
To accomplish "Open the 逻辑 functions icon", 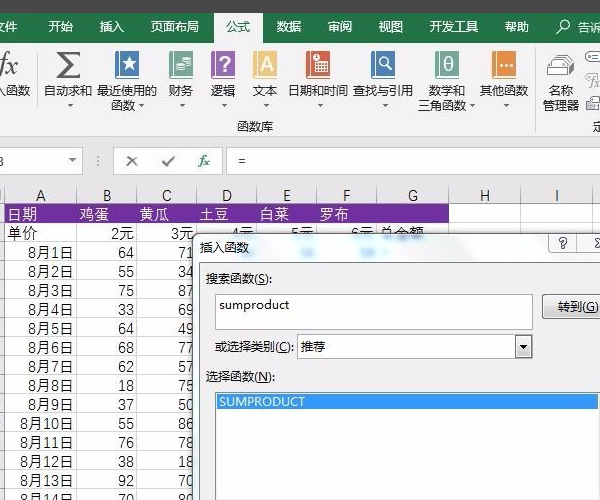I will click(223, 67).
